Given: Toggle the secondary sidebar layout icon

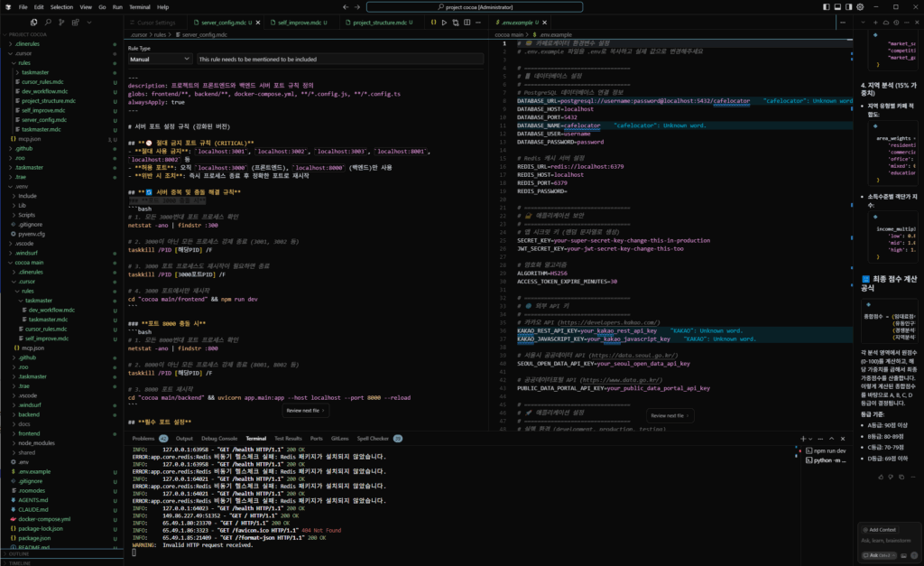Looking at the screenshot, I should coord(848,7).
